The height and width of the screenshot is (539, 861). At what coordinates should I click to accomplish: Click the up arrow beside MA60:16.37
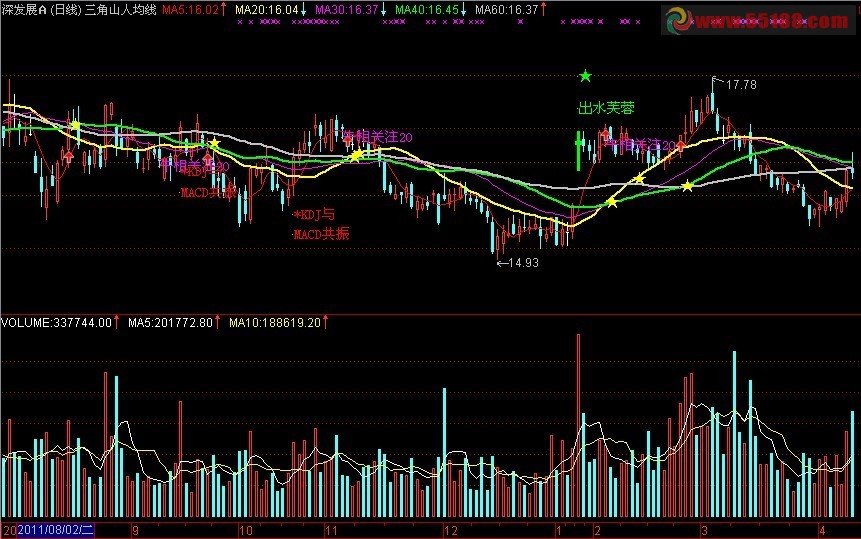(544, 9)
